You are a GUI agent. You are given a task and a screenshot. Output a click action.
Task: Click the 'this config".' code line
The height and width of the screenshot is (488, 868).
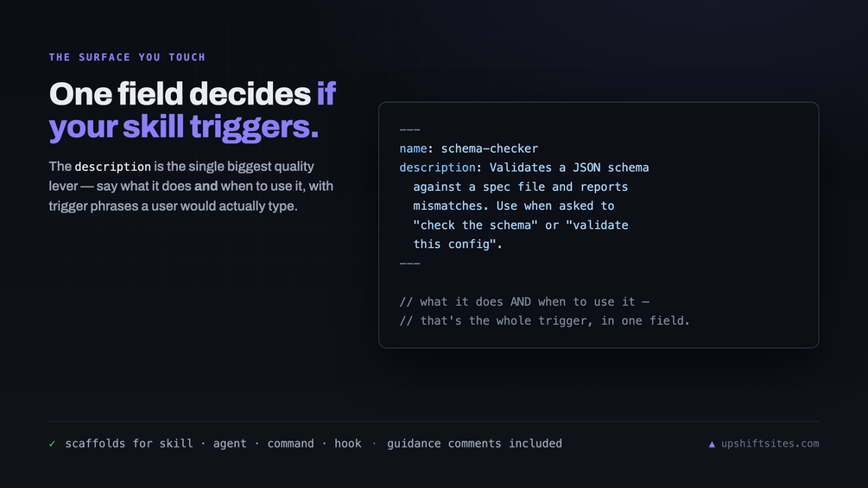tap(458, 244)
